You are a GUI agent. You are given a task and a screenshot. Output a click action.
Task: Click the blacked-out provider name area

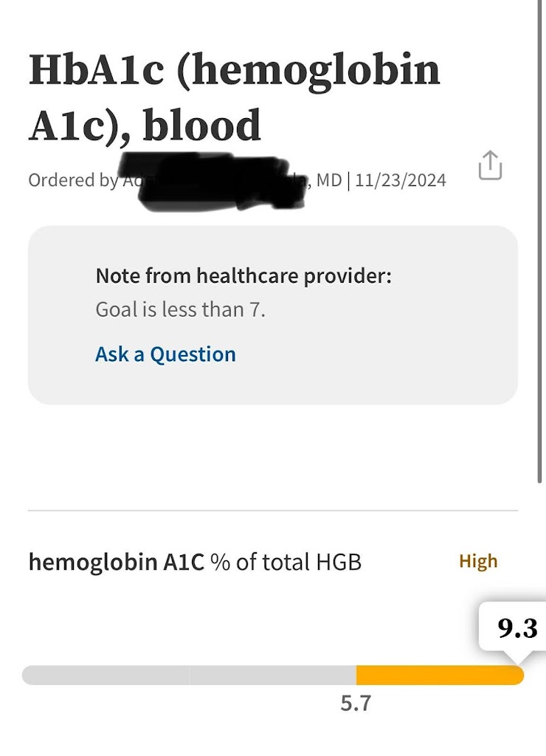point(214,181)
